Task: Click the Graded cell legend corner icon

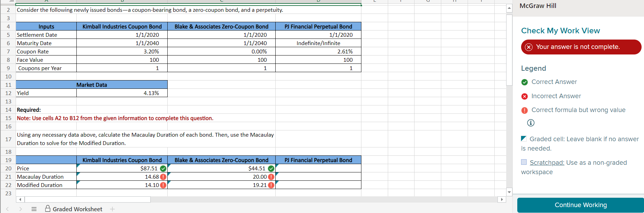Action: (x=524, y=139)
